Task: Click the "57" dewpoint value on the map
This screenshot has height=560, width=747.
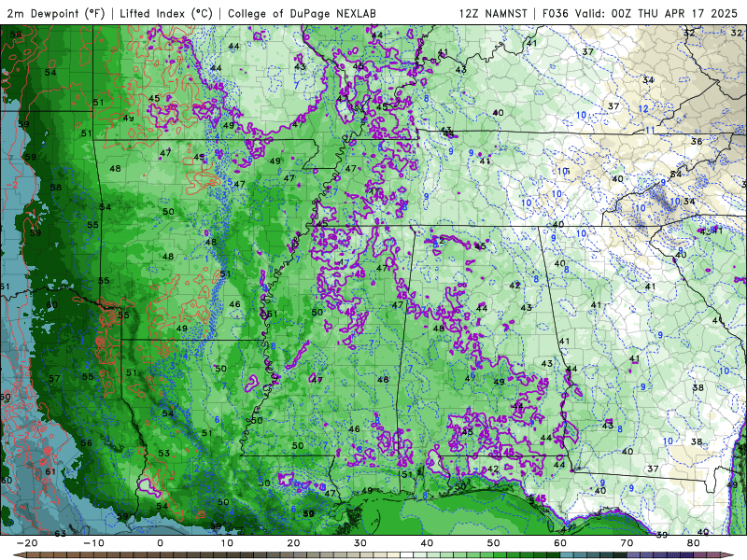Action: tap(54, 379)
